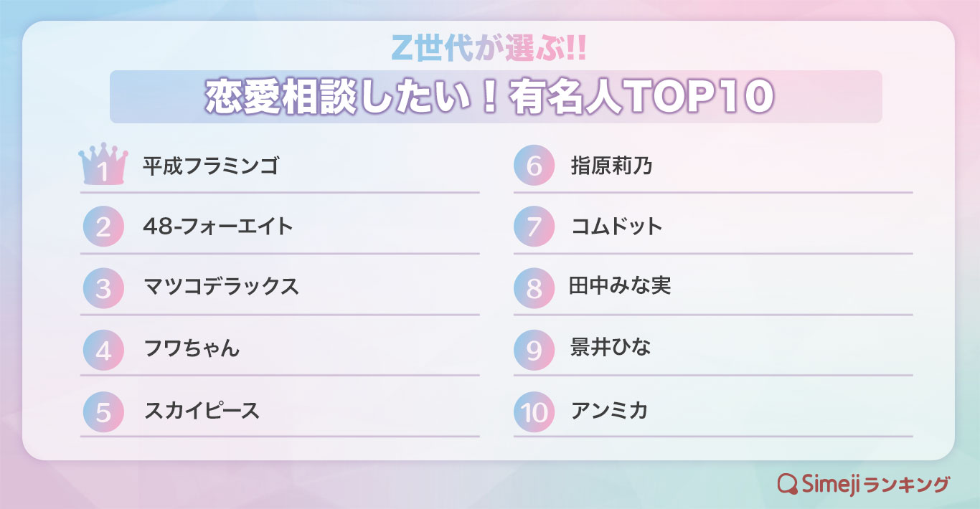
Task: Choose フワちゃん from the ranking
Action: click(191, 349)
